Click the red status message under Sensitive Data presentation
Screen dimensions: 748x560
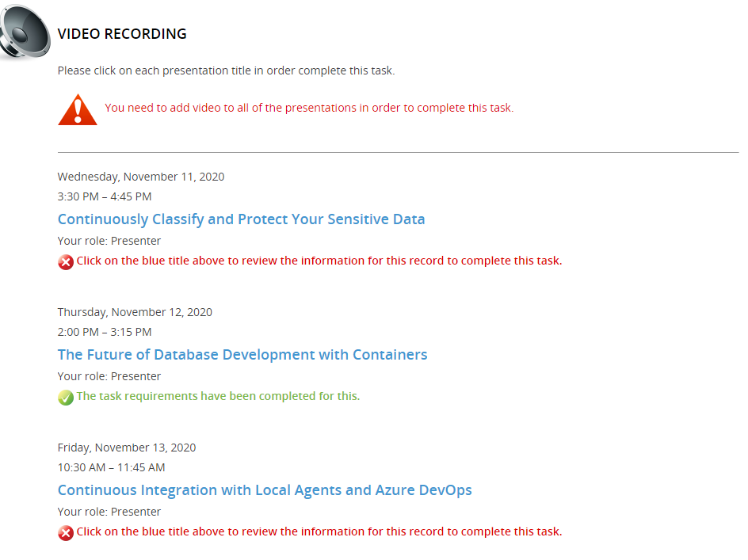pyautogui.click(x=319, y=261)
